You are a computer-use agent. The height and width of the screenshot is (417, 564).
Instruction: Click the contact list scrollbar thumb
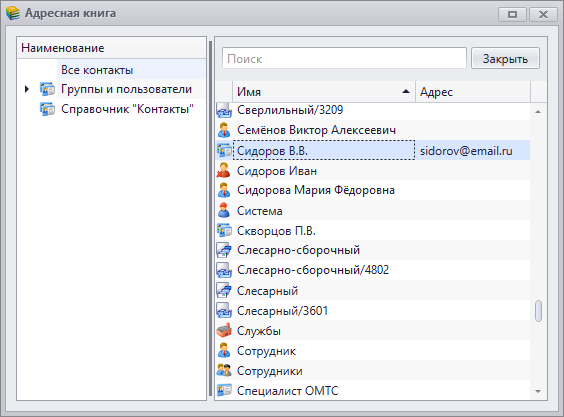pyautogui.click(x=538, y=311)
